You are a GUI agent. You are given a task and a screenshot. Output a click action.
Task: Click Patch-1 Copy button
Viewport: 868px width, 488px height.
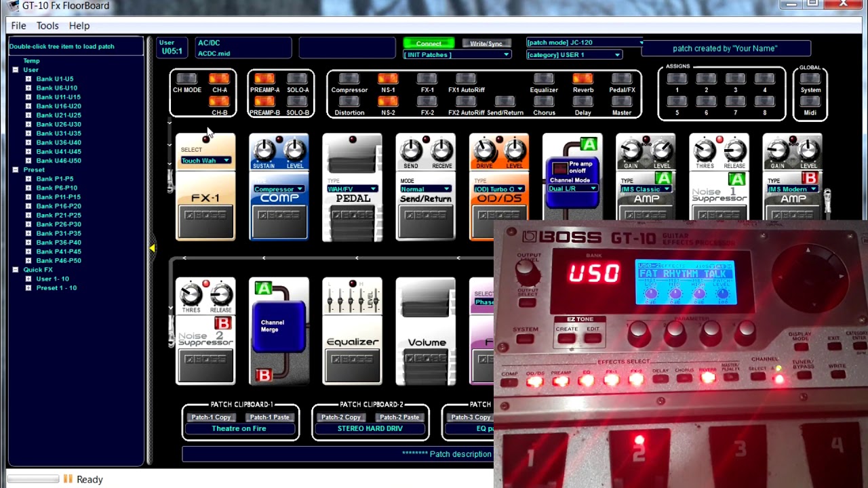211,418
